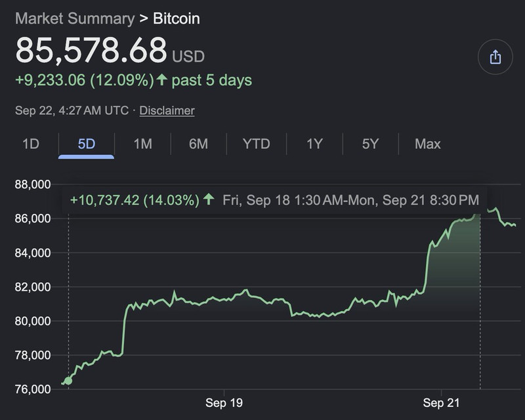
Task: Open the Disclaimer link
Action: (x=167, y=110)
